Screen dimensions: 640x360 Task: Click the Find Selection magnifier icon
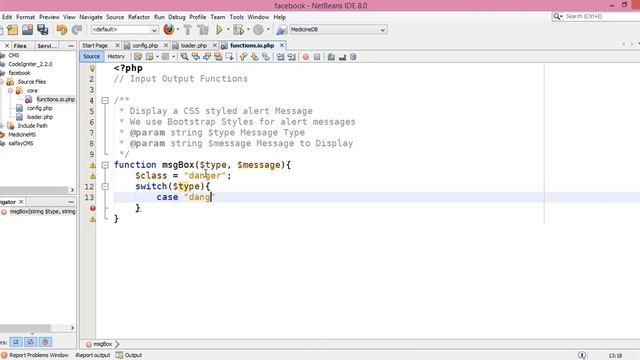[184, 57]
